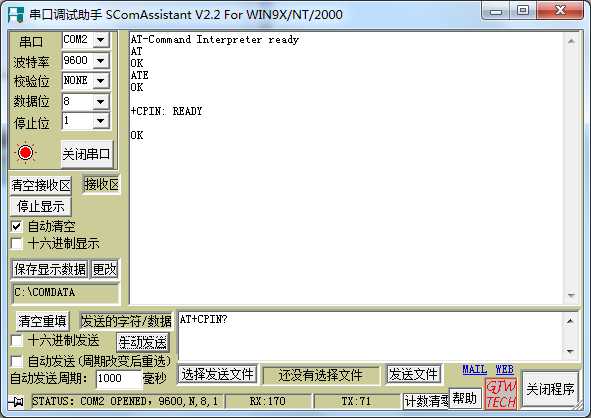This screenshot has width=591, height=418.
Task: Click the 选择发送文件 button
Action: coord(217,375)
